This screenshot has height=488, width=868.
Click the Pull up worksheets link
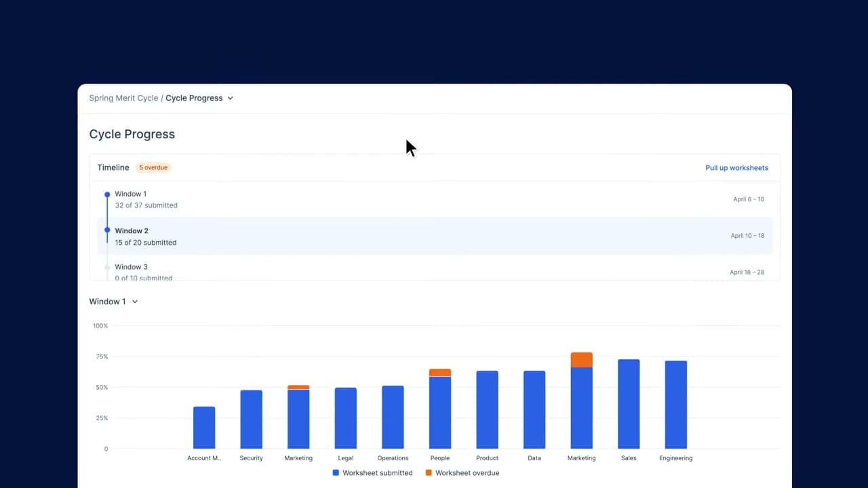[736, 167]
